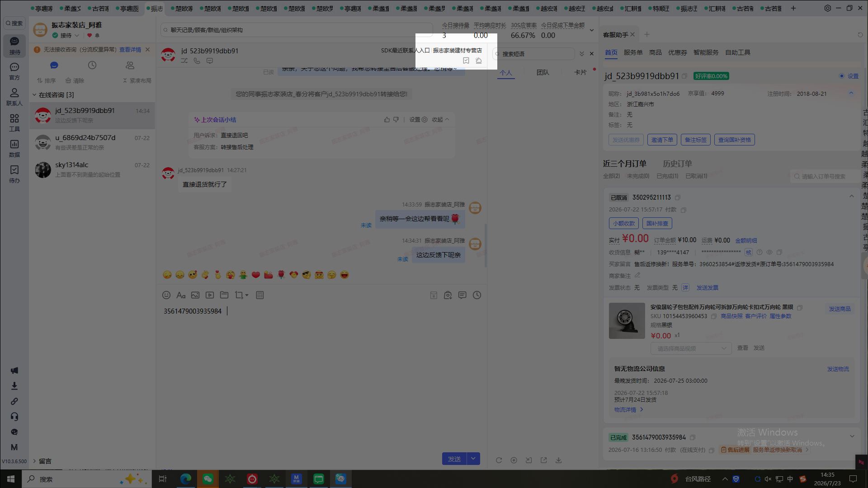Switch to the 商品 tab

[x=655, y=52]
